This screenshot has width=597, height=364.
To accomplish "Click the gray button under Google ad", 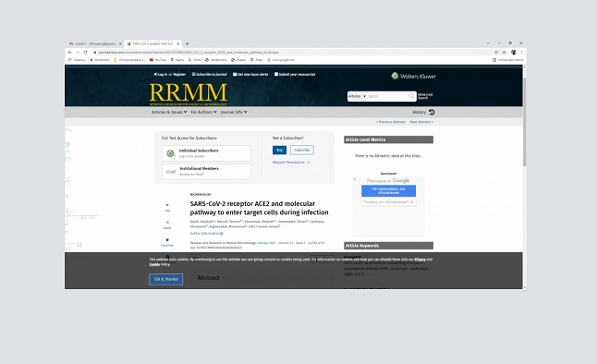I will coord(388,202).
